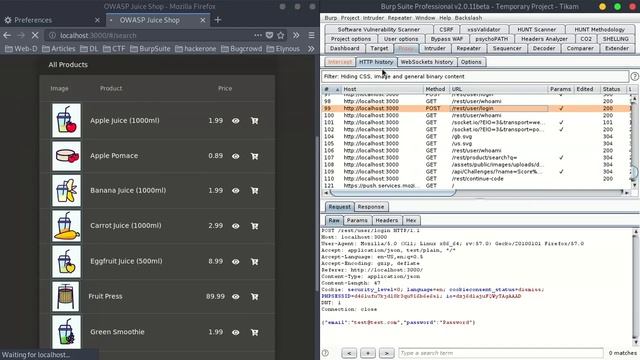Open the CTF bookmarks folder

(x=114, y=49)
